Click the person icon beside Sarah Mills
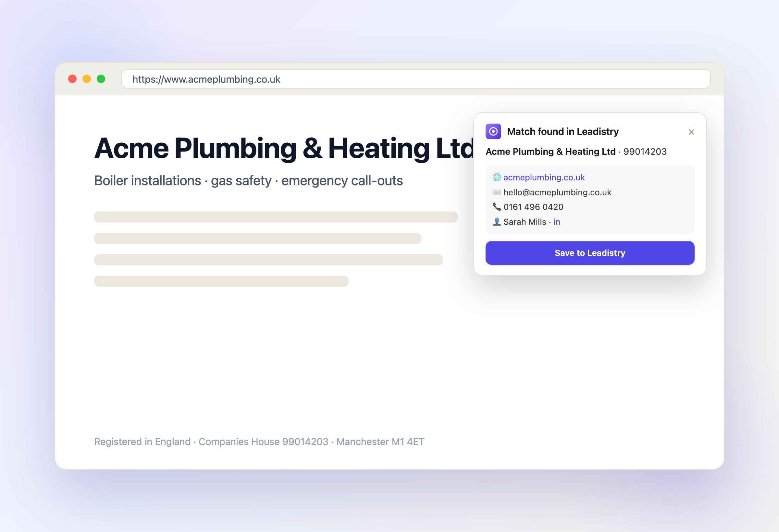 pos(497,222)
